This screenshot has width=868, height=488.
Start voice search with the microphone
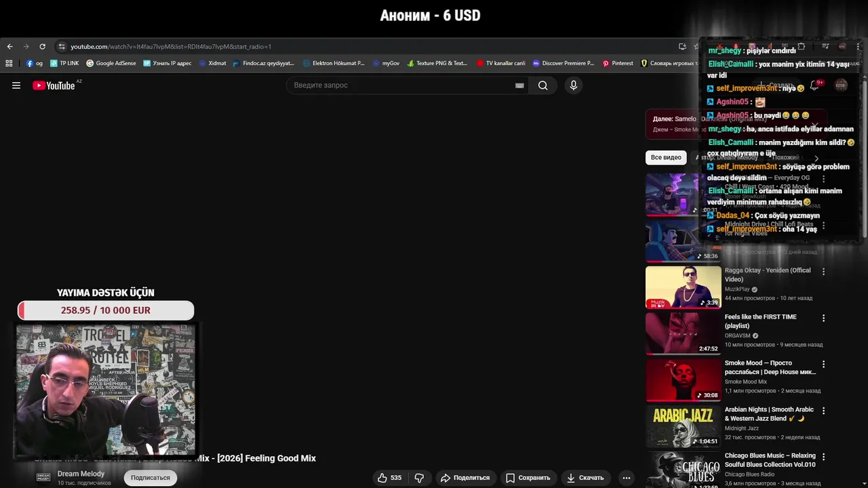[574, 85]
